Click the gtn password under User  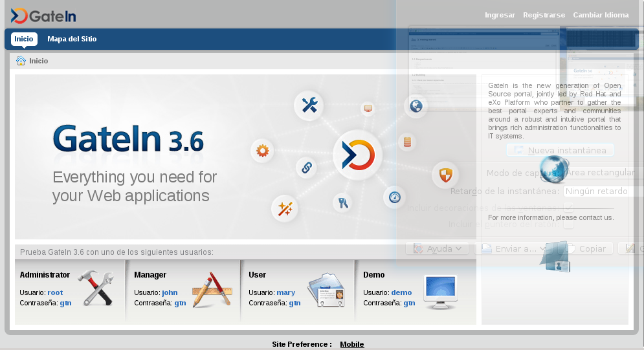click(x=295, y=303)
